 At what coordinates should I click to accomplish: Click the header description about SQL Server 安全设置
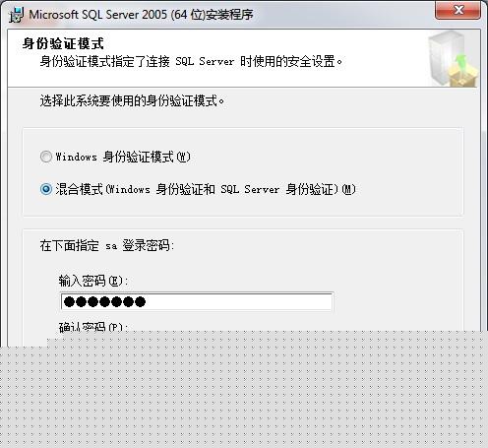[191, 61]
